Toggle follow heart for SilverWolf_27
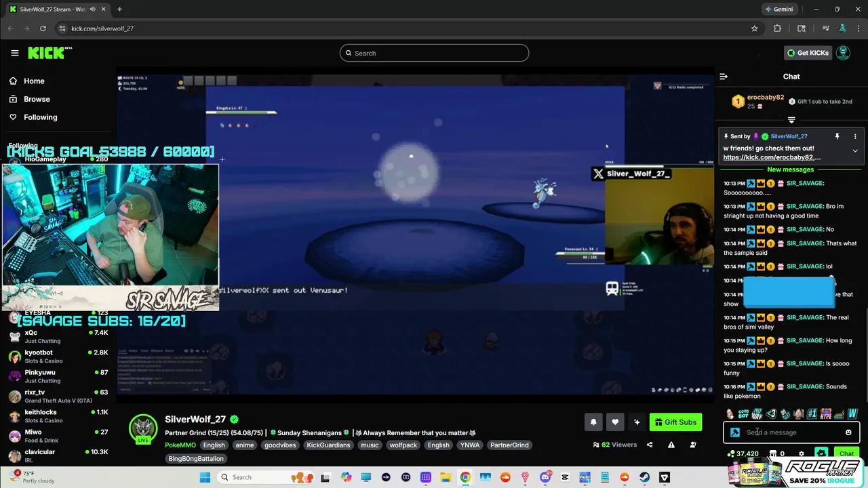868x488 pixels. coord(615,422)
